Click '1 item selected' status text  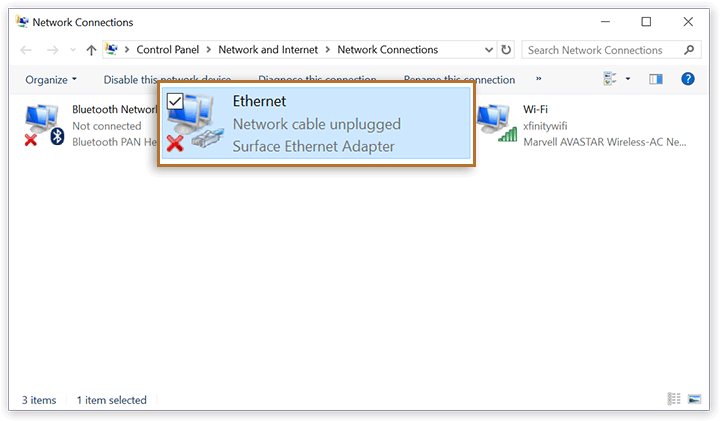[x=112, y=400]
